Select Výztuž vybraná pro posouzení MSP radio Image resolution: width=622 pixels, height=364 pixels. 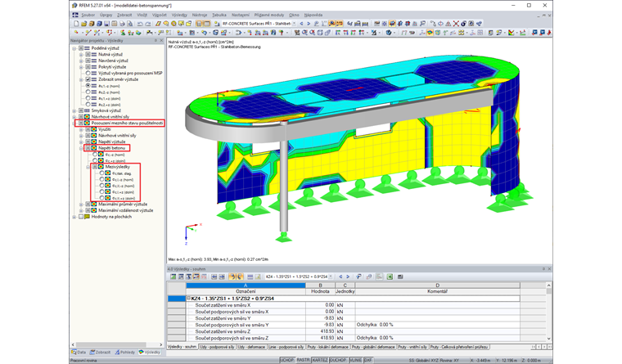88,73
